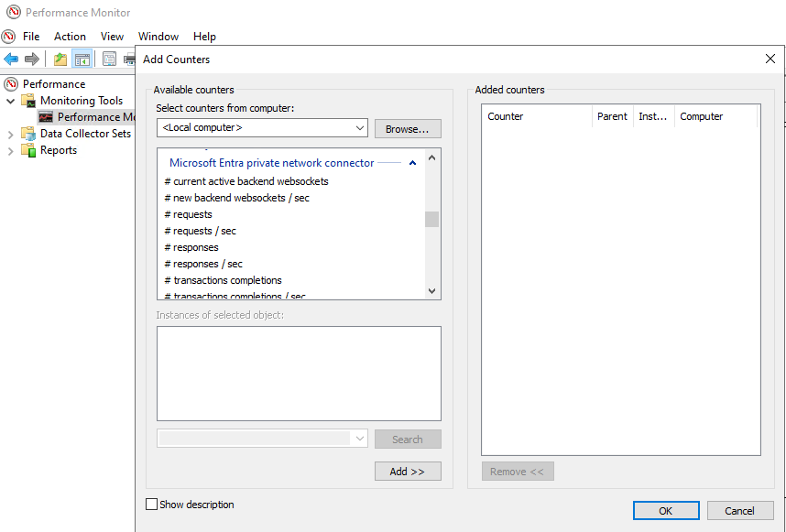Viewport: 786px width, 532px height.
Task: Click the Data Collector Sets folder icon
Action: tap(28, 134)
